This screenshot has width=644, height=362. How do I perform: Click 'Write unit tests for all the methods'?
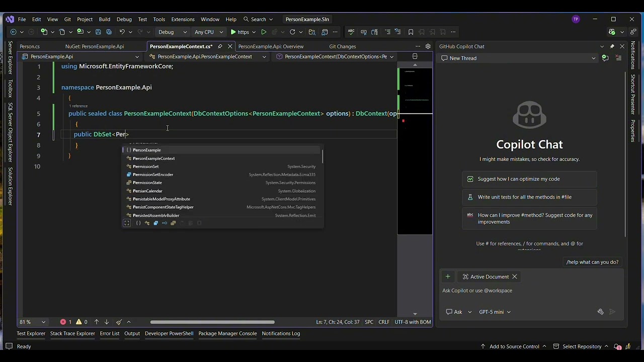[x=529, y=197]
